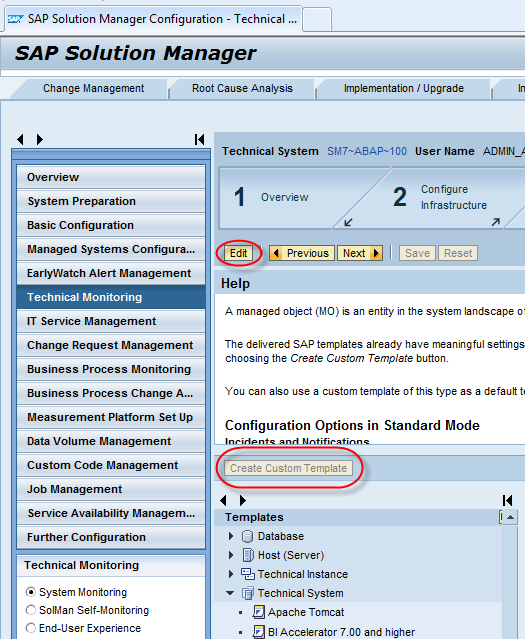Viewport: 526px width, 639px height.
Task: Open new empty browser tab
Action: (x=317, y=20)
